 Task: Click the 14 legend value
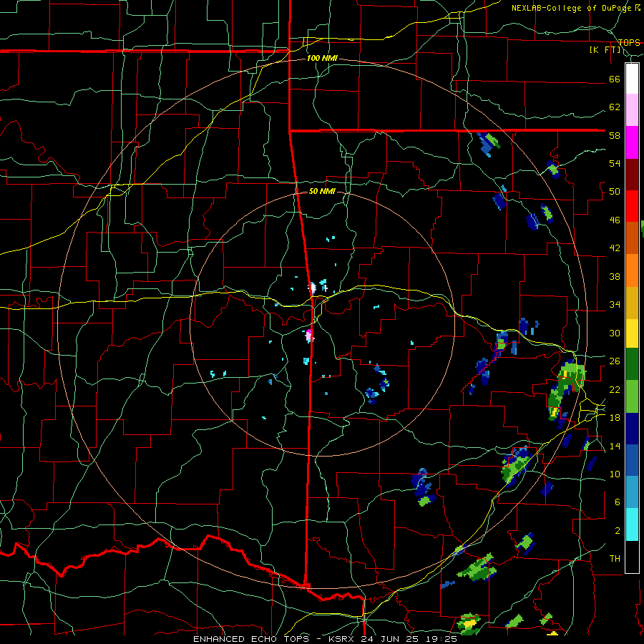tap(615, 446)
